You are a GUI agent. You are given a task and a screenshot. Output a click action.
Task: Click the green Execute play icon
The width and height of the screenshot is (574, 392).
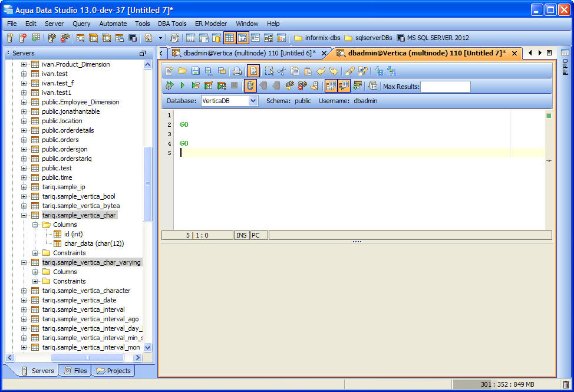pos(182,85)
